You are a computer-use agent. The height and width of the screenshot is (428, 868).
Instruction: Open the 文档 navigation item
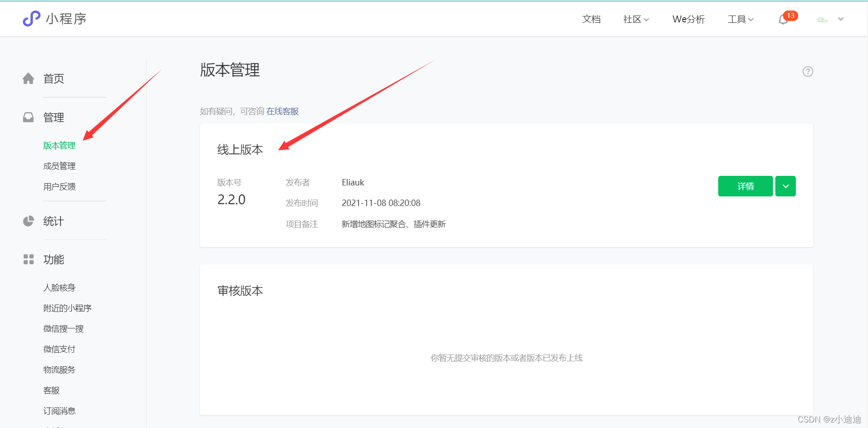[x=591, y=19]
